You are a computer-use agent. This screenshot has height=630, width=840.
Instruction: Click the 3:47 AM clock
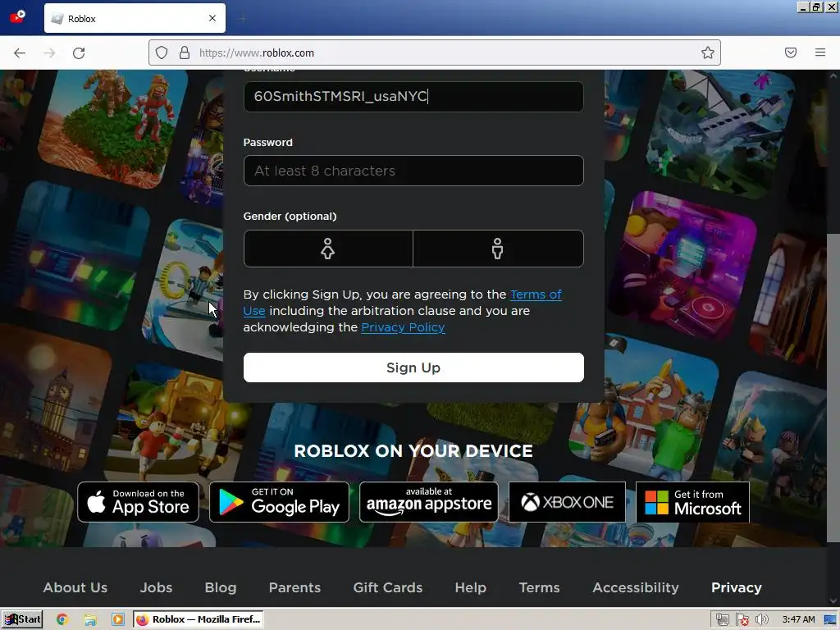798,619
